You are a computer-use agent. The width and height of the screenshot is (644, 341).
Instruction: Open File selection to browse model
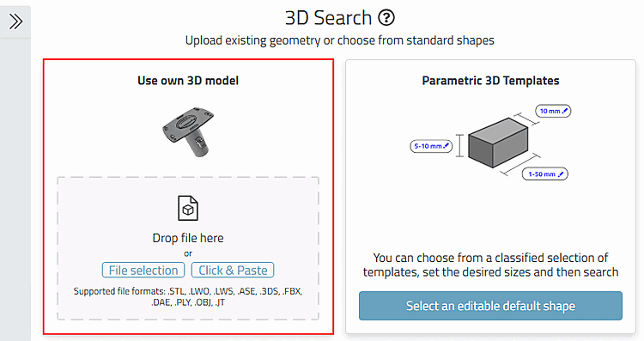point(143,271)
